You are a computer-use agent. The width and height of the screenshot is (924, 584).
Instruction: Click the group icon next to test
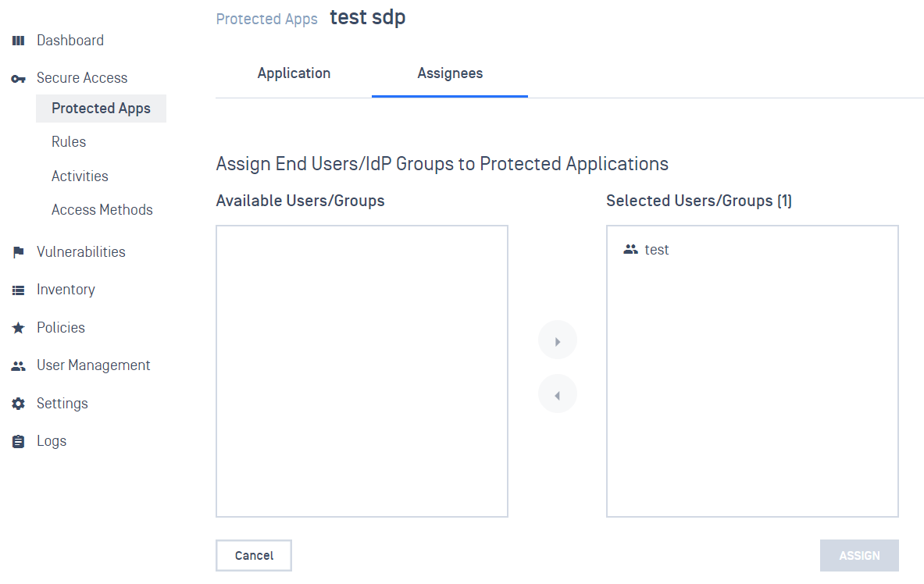(631, 250)
